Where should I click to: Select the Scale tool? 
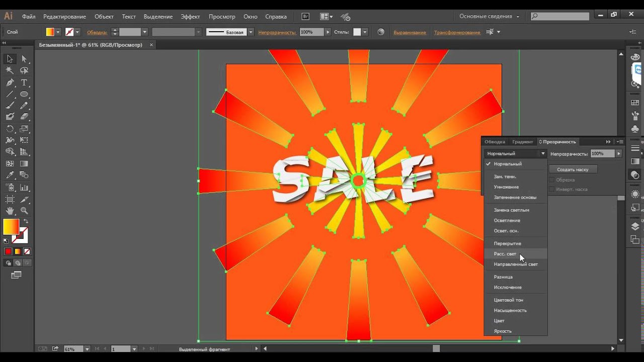tap(24, 129)
